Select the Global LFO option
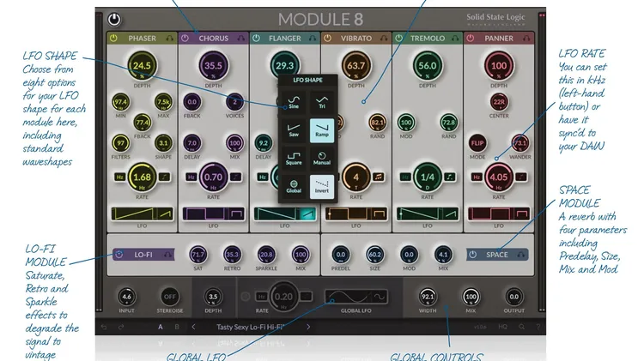 [x=294, y=187]
